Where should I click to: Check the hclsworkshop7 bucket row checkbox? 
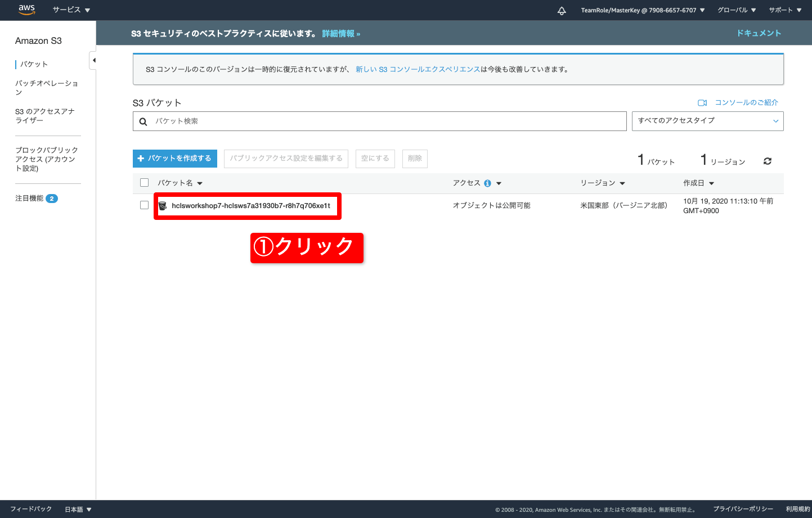pyautogui.click(x=144, y=205)
